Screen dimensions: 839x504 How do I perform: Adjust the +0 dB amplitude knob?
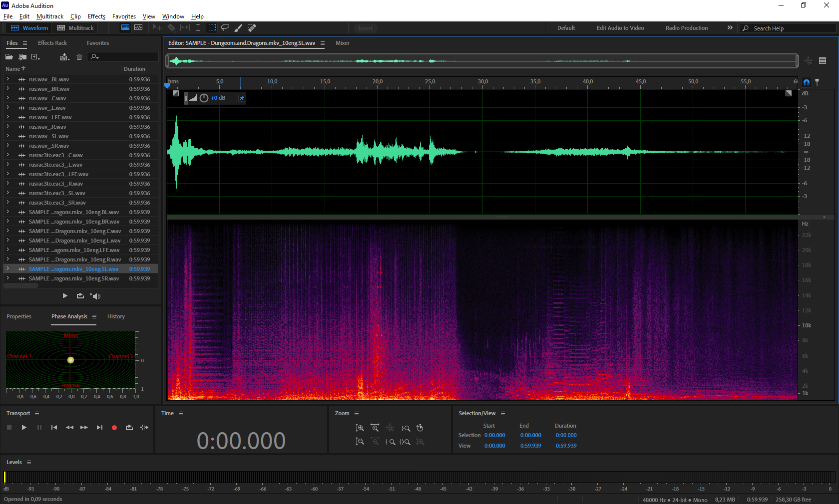point(204,98)
